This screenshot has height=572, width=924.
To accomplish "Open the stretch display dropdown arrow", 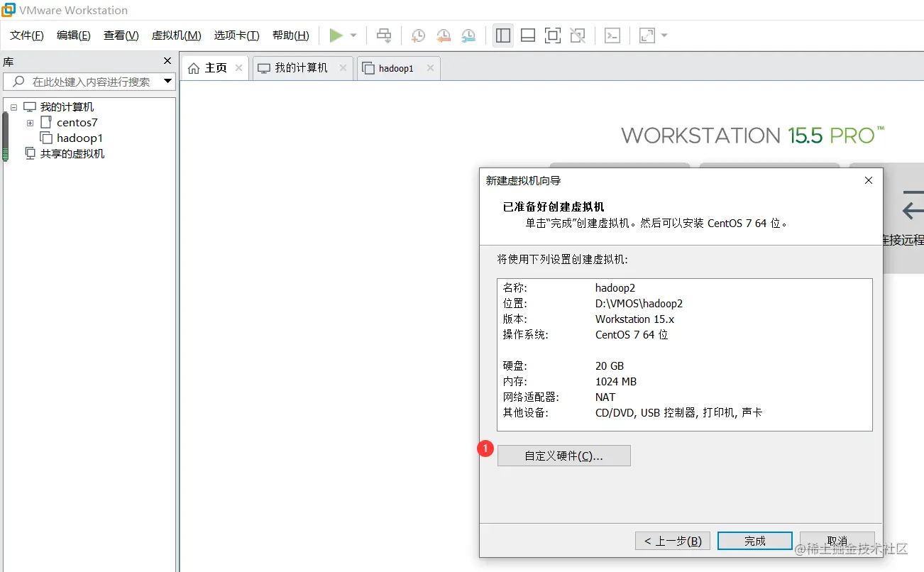I will tap(664, 35).
